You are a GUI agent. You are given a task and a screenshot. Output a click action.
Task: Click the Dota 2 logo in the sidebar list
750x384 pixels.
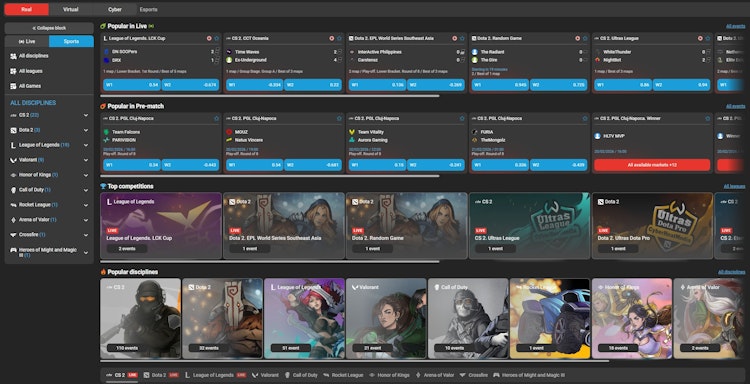[13, 130]
